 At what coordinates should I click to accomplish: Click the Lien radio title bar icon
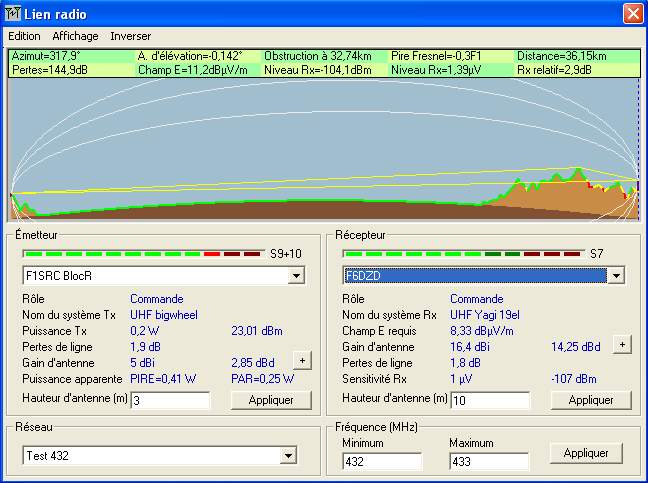[x=13, y=14]
